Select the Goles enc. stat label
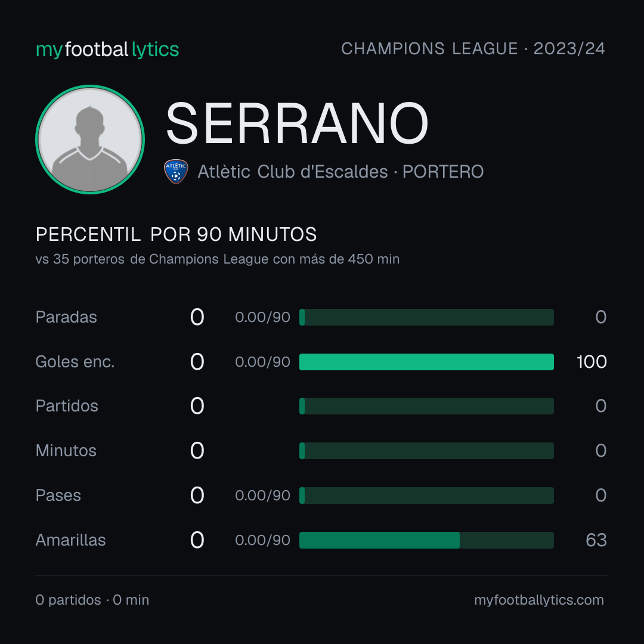644x644 pixels. tap(75, 362)
